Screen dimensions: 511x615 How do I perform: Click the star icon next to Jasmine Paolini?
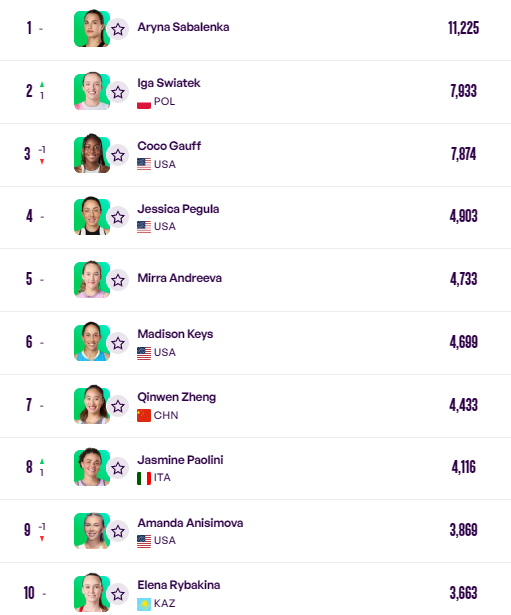pyautogui.click(x=118, y=468)
